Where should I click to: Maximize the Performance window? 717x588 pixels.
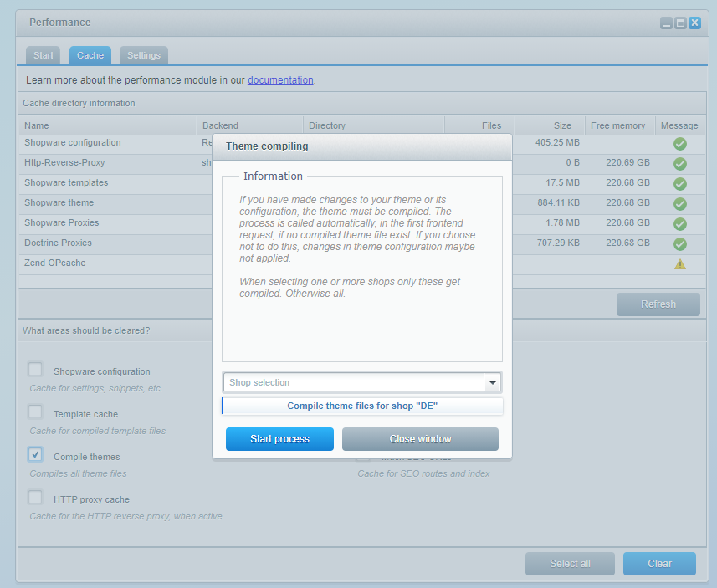(680, 23)
